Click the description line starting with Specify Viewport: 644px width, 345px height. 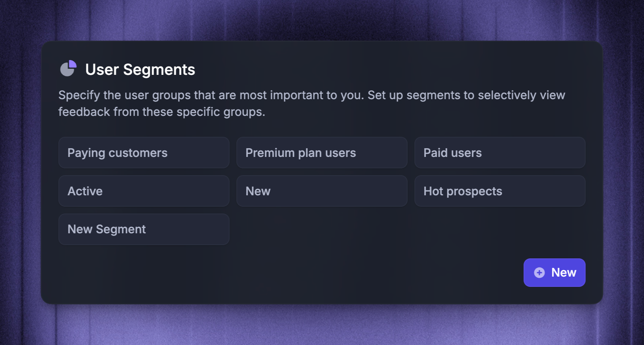click(312, 95)
